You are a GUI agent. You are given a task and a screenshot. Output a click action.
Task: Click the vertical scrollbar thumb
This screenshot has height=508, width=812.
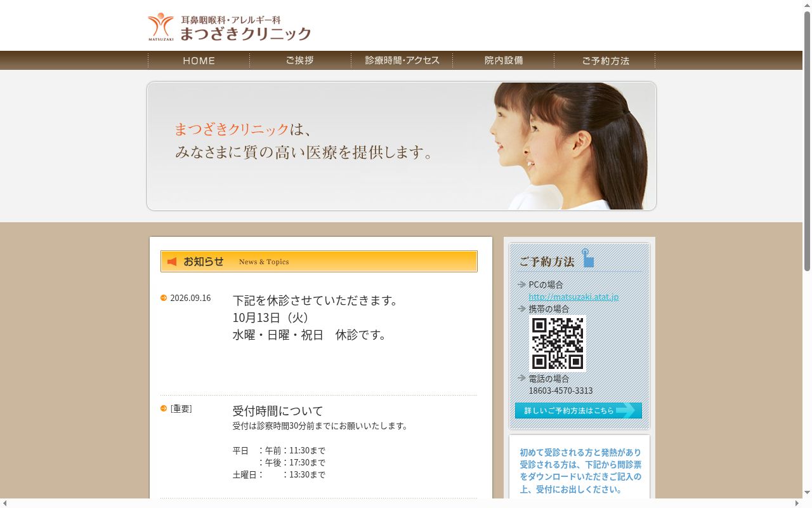coord(807,141)
